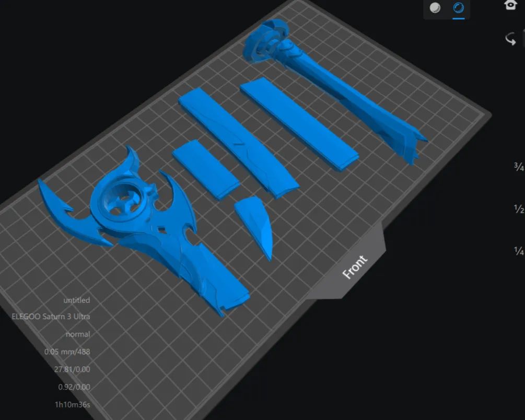Select the shortest rectangular slab model
This screenshot has height=420, width=525.
[x=205, y=169]
